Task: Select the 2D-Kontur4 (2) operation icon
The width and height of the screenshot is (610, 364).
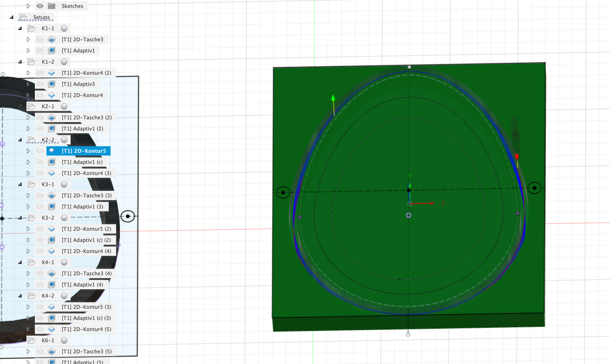Action: point(52,73)
